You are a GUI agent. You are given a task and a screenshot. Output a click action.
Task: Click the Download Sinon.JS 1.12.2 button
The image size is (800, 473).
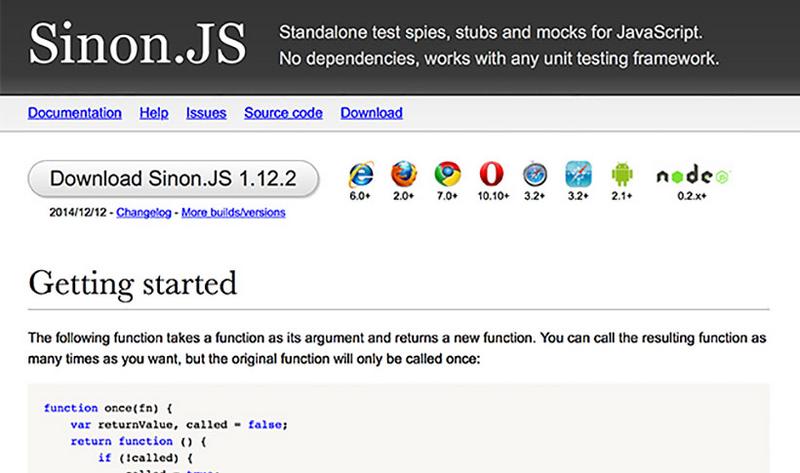pyautogui.click(x=173, y=179)
